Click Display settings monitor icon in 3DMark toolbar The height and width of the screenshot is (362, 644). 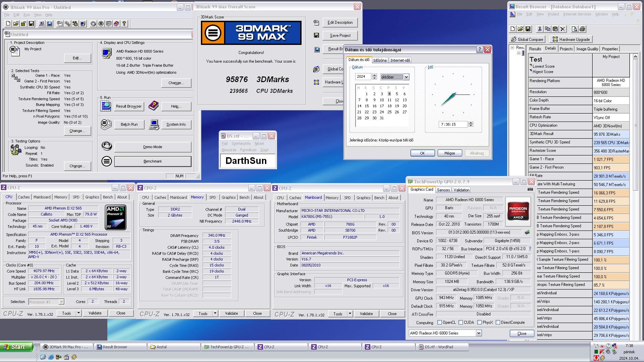[83, 23]
